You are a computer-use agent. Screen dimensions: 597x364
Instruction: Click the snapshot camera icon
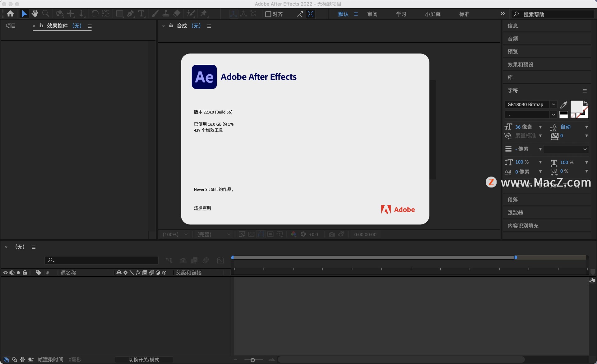pos(331,234)
